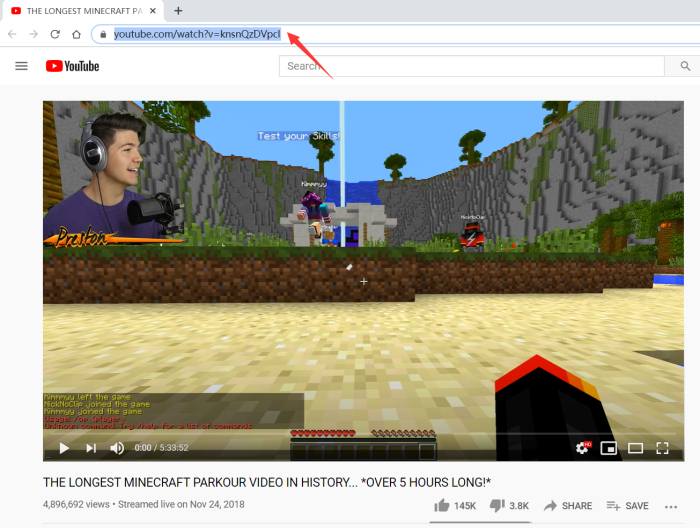700x528 pixels.
Task: Switch to theater mode
Action: pyautogui.click(x=635, y=448)
